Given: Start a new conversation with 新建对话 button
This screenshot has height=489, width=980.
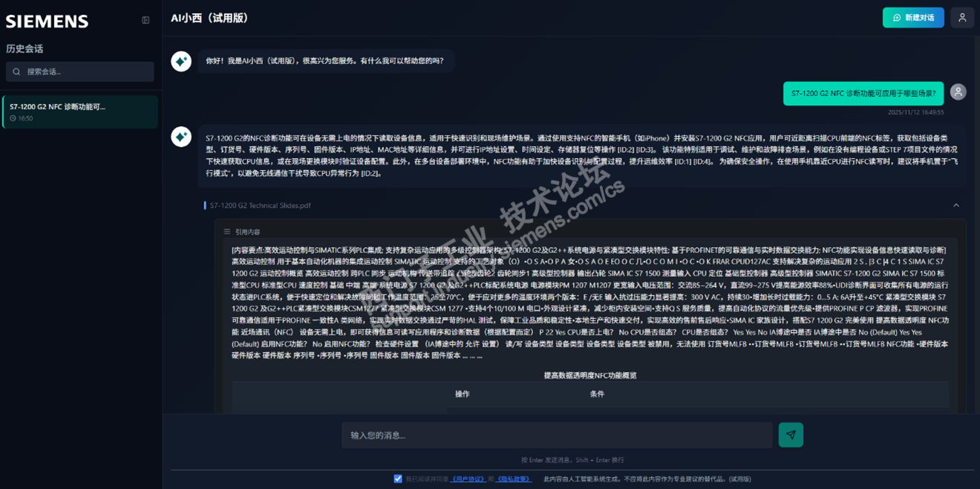Looking at the screenshot, I should [913, 18].
